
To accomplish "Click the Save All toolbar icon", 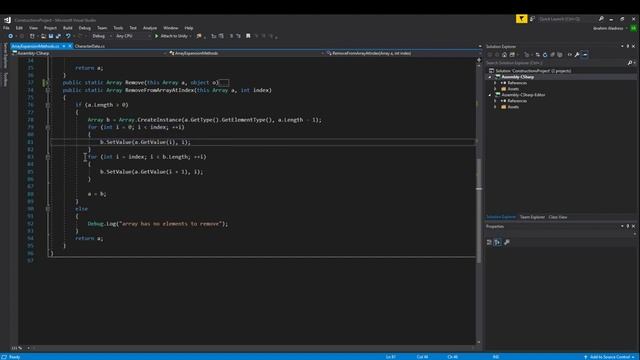I will 58,36.
